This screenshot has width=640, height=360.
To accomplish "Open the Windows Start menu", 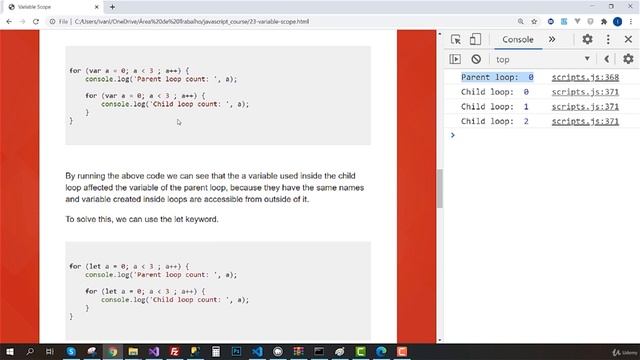I will pos(10,351).
